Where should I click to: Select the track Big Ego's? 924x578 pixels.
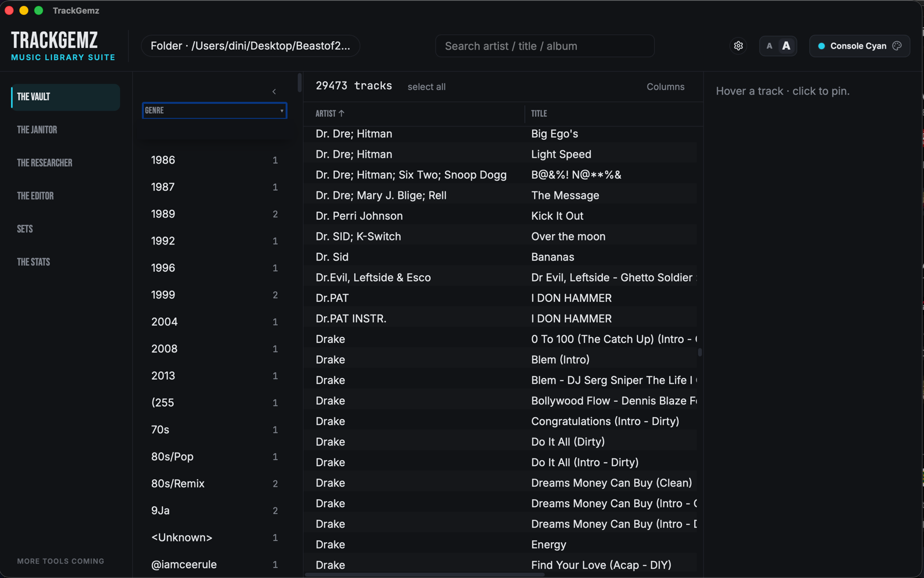pos(500,134)
